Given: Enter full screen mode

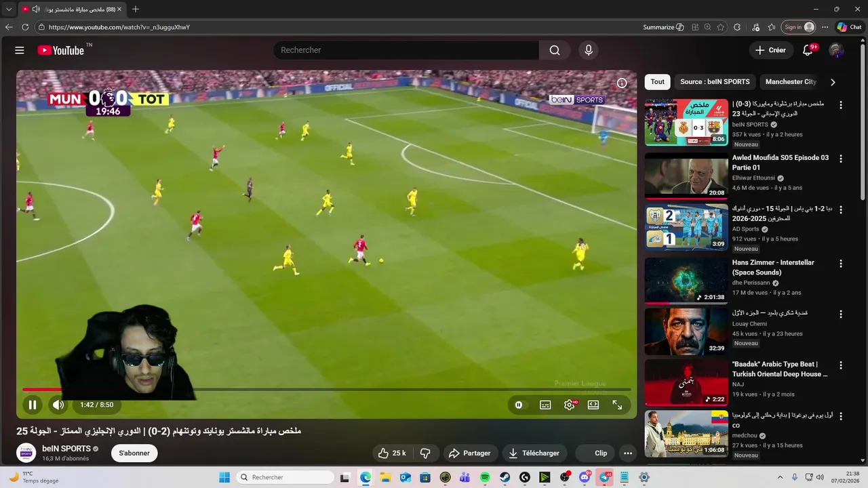Looking at the screenshot, I should tap(617, 405).
